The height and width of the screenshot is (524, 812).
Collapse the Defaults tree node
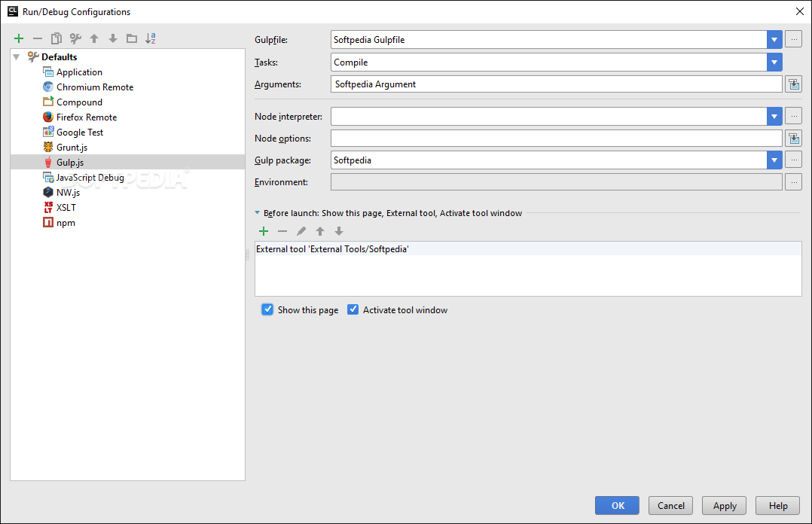tap(17, 57)
